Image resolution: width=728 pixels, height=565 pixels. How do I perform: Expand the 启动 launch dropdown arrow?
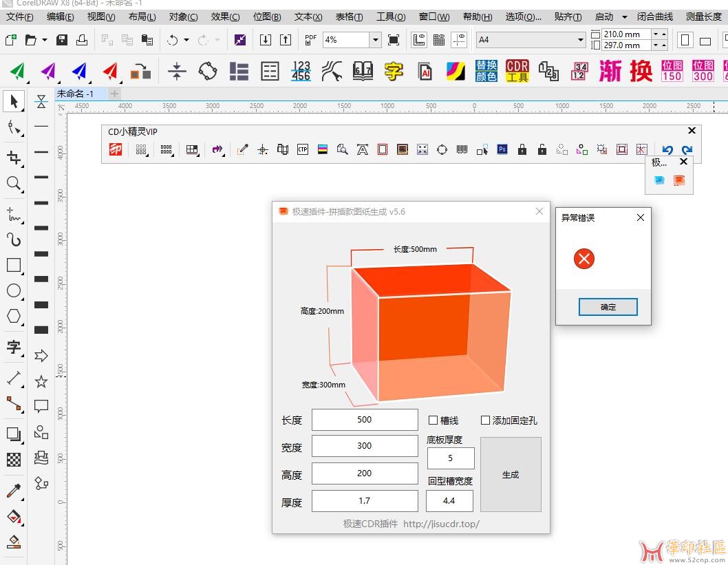(625, 17)
